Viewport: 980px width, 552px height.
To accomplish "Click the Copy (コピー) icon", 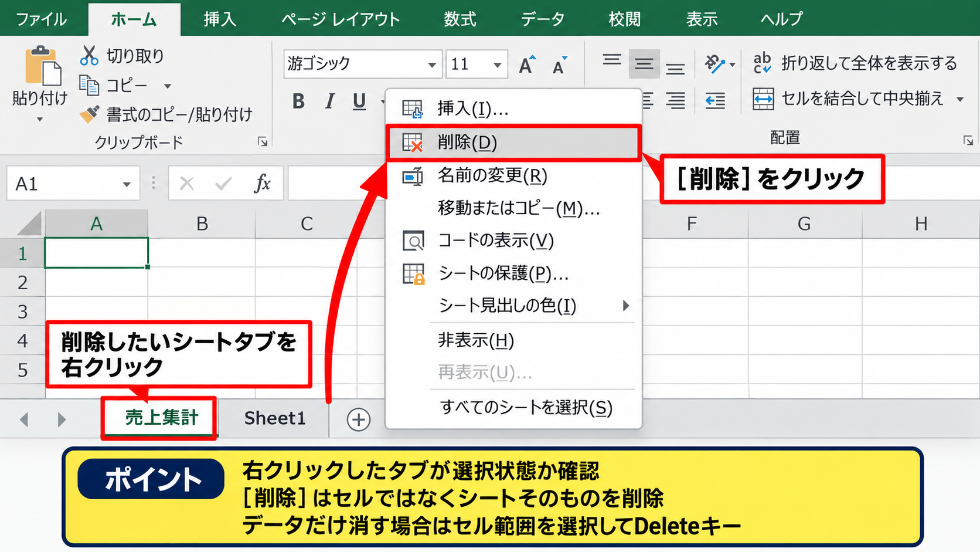I will point(89,86).
